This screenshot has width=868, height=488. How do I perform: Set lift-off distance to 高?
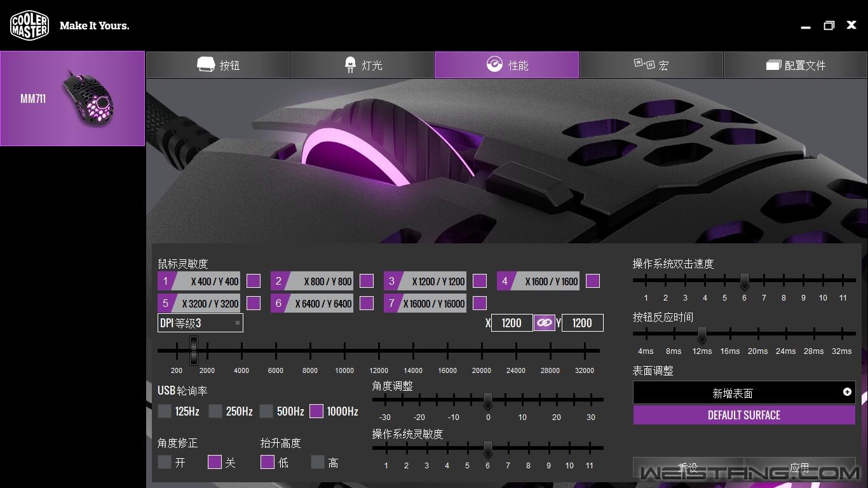click(x=318, y=462)
